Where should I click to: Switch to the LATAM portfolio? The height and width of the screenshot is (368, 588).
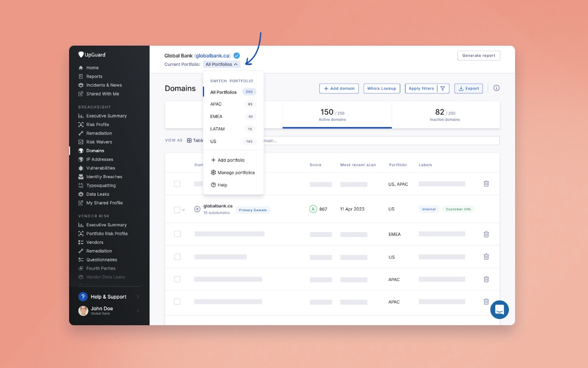233,129
